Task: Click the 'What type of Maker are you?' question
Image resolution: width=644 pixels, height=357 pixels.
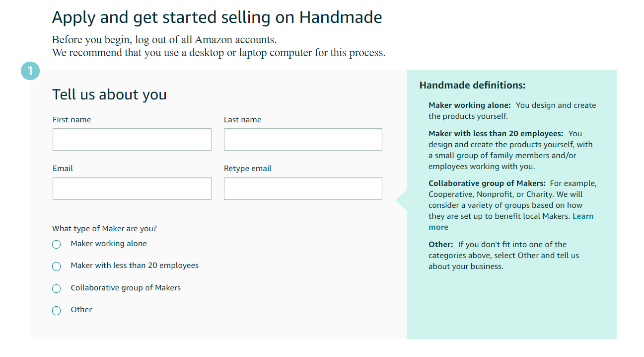Action: [x=104, y=229]
